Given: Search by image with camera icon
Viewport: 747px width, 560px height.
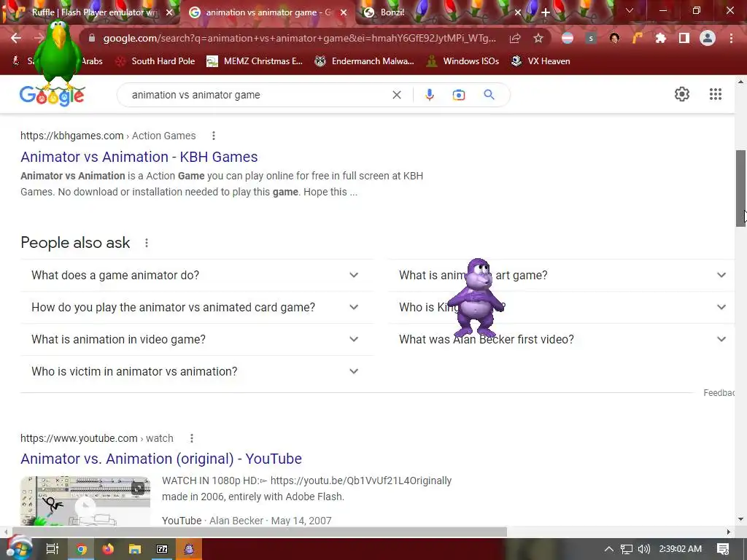Looking at the screenshot, I should tap(459, 95).
